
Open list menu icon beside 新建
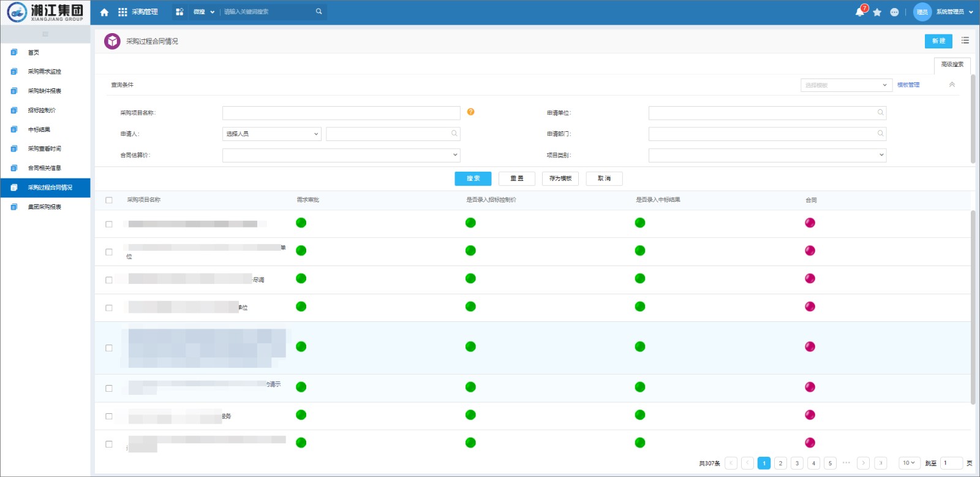point(965,40)
